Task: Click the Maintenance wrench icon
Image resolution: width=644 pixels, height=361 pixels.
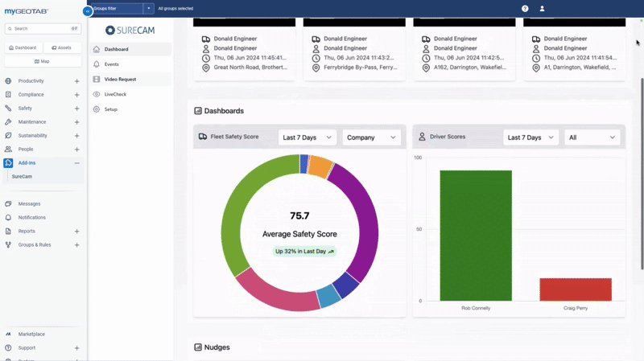Action: tap(8, 122)
